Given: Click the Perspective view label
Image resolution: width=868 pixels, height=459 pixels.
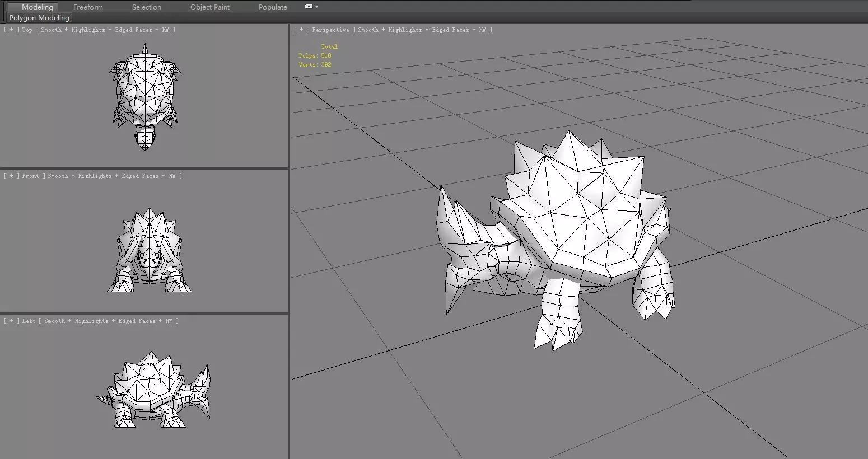Looking at the screenshot, I should click(330, 30).
